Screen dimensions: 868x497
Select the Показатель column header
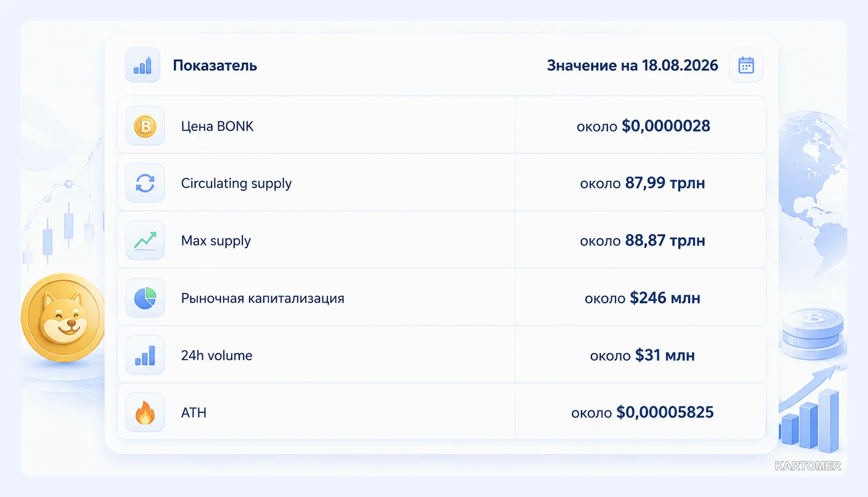(215, 66)
